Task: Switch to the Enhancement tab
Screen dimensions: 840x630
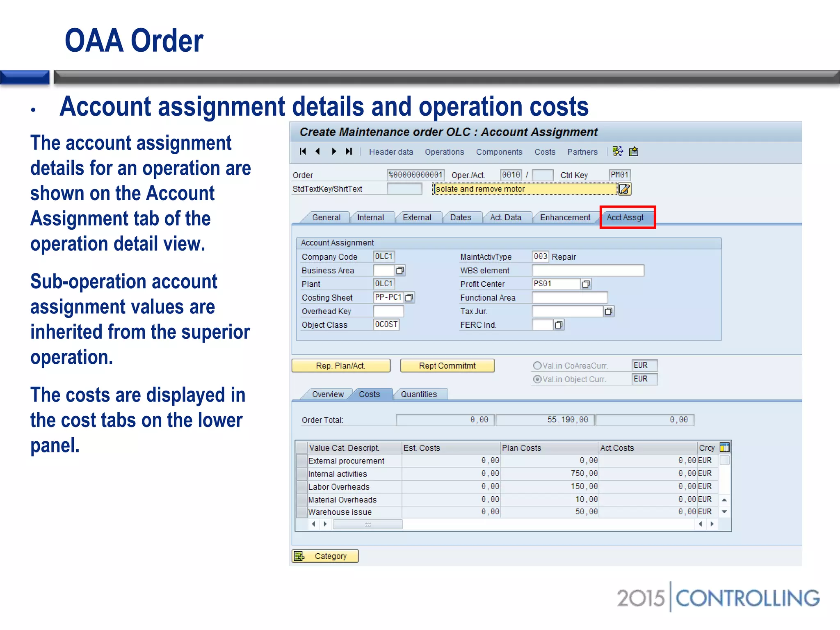Action: tap(565, 217)
